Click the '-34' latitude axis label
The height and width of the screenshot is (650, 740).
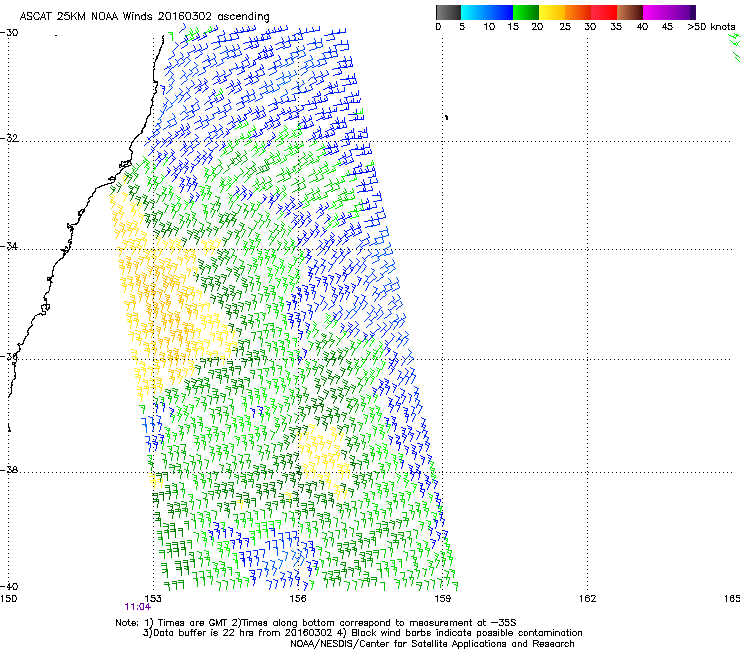coord(9,246)
